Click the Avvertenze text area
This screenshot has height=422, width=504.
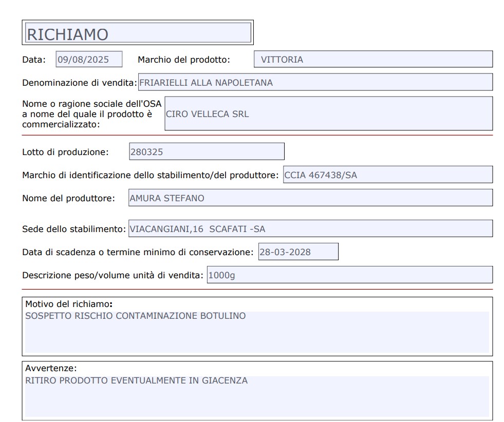(257, 396)
